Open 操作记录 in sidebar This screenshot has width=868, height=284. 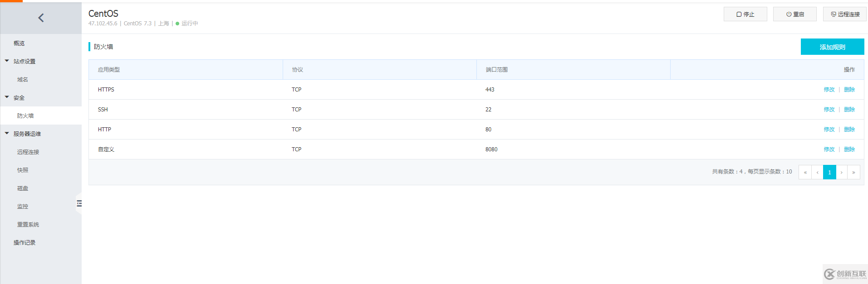coord(25,242)
